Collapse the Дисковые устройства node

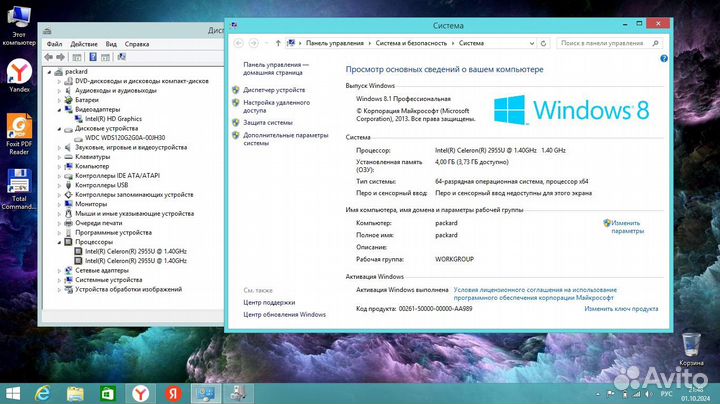(59, 129)
